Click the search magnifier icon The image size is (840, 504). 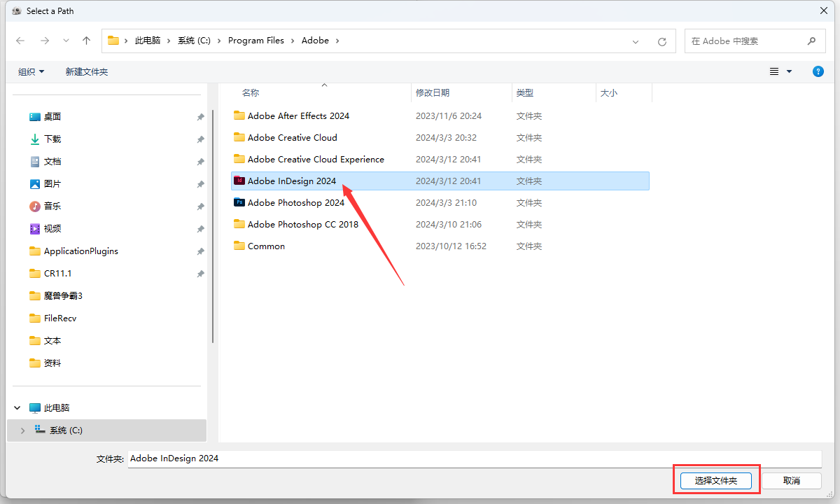pos(811,41)
